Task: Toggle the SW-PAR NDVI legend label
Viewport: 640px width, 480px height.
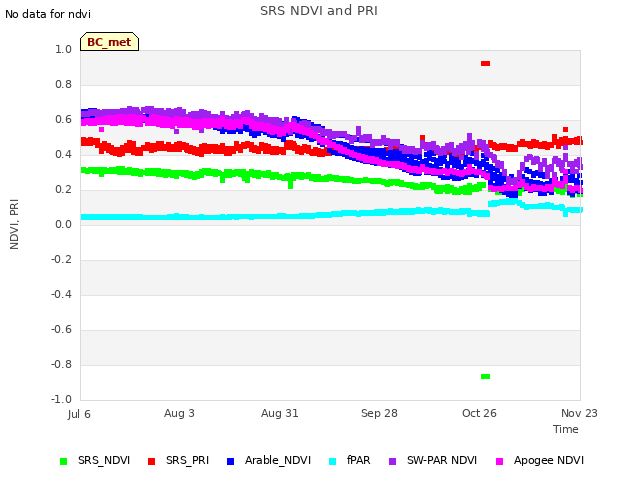Action: click(x=442, y=460)
